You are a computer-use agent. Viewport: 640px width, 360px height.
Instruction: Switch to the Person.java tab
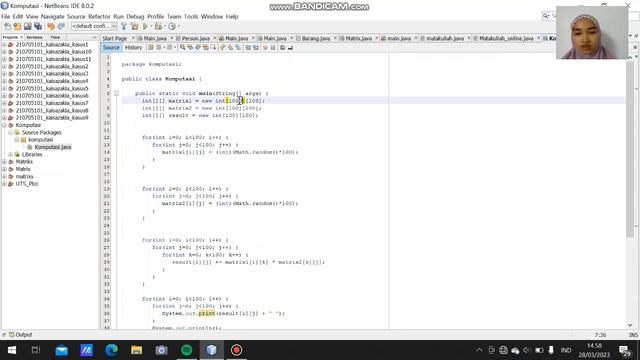click(196, 38)
